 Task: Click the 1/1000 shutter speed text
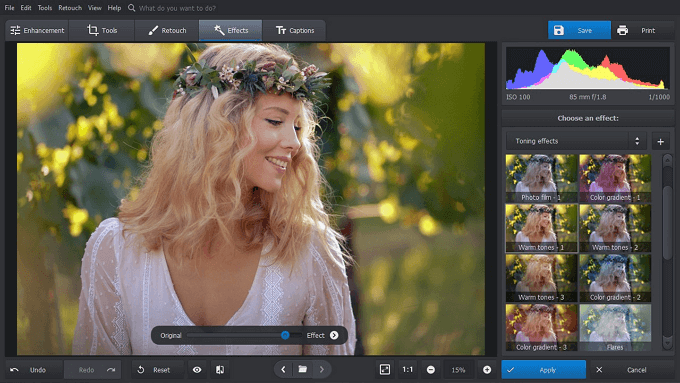(659, 97)
